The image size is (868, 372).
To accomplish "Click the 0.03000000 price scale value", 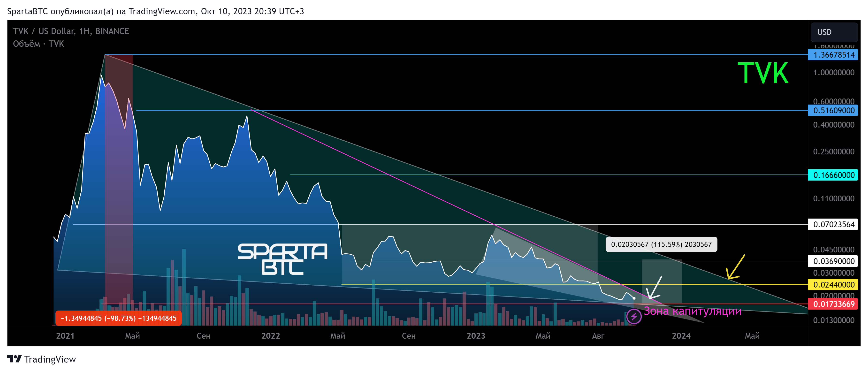I will 834,273.
